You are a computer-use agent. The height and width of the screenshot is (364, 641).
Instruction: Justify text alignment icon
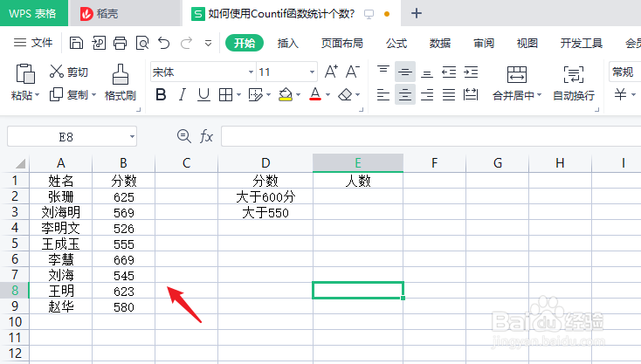(449, 95)
